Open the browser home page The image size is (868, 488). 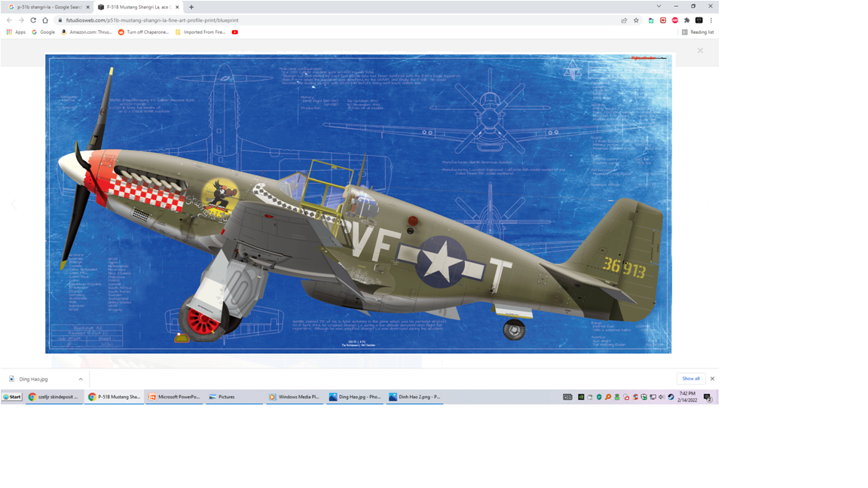click(45, 20)
